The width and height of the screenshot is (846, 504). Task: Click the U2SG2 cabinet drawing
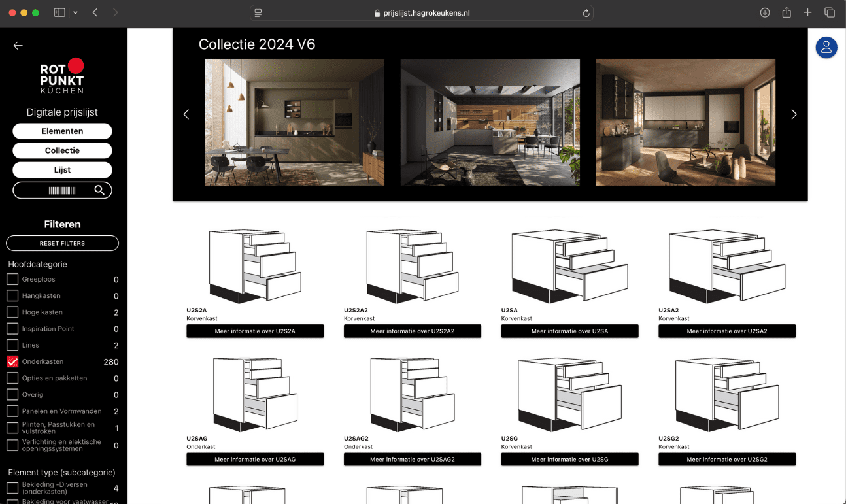tap(727, 394)
